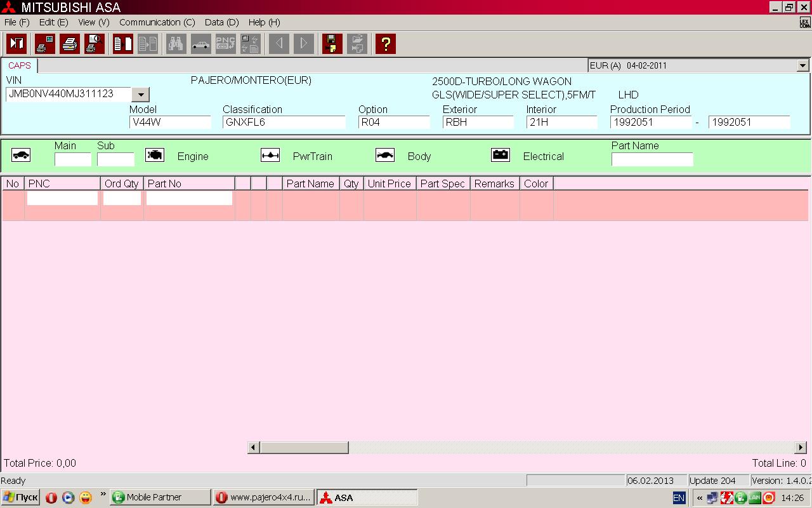Click the Part No column header
The width and height of the screenshot is (812, 508).
164,184
